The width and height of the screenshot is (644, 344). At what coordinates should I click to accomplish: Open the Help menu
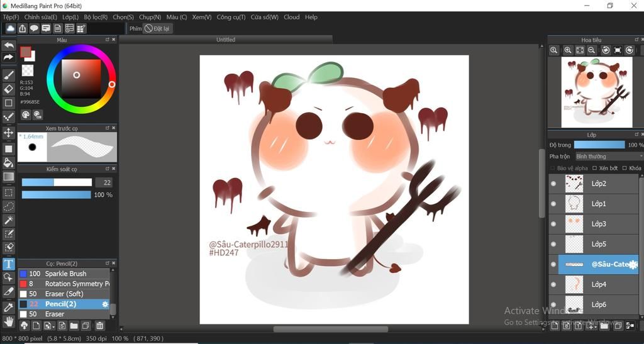coord(311,17)
